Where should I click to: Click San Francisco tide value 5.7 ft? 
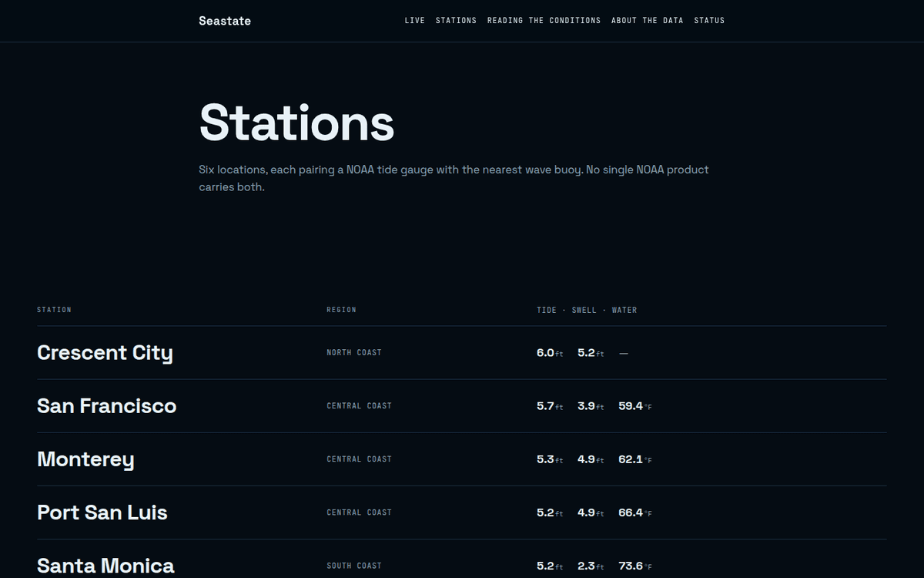click(x=550, y=406)
